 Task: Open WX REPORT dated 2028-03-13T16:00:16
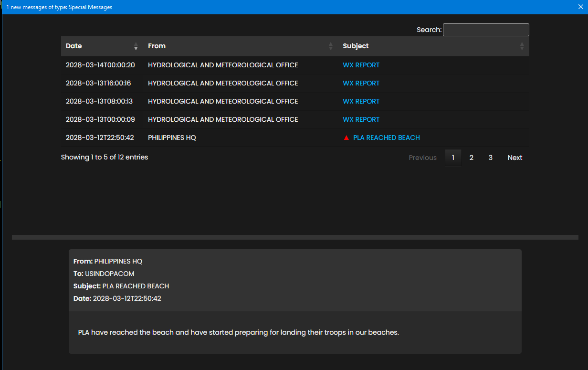(x=361, y=83)
